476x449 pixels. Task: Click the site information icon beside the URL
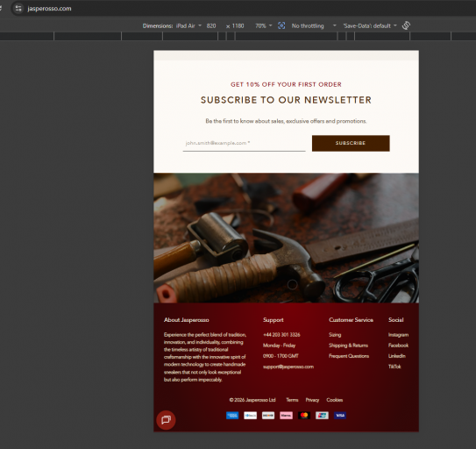[18, 9]
